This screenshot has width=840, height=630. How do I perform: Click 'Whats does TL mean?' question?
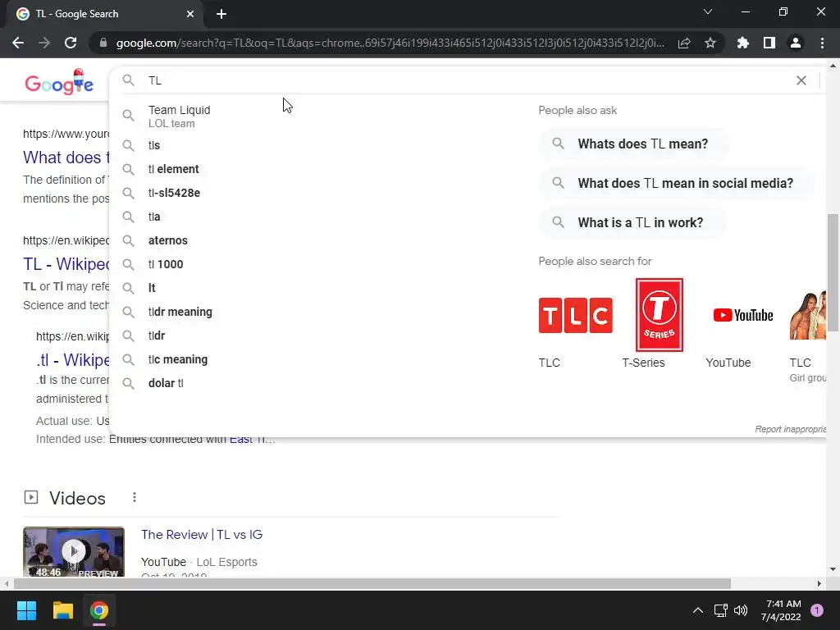633,144
